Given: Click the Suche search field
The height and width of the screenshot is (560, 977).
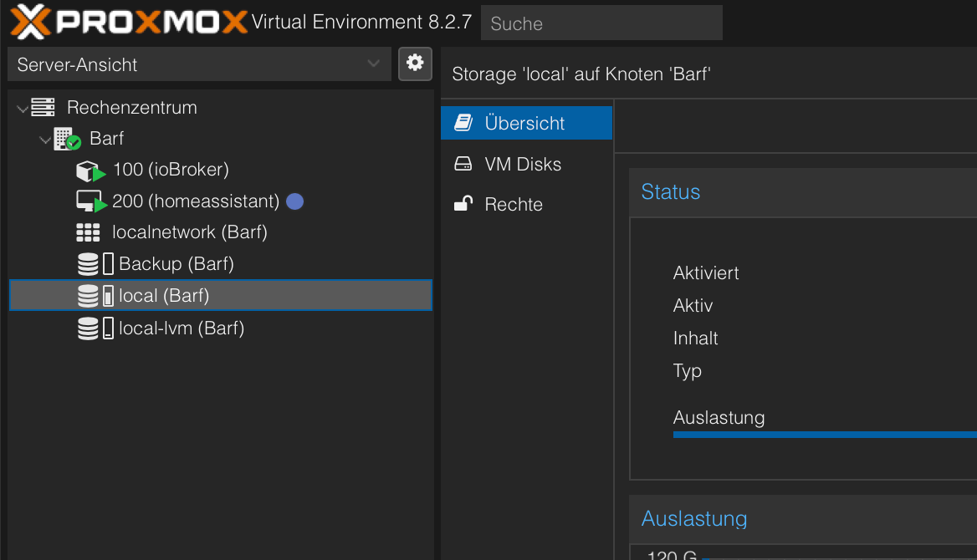Looking at the screenshot, I should coord(601,23).
